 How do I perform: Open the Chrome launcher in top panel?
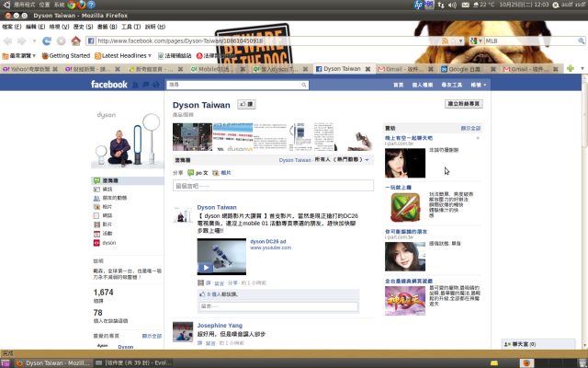72,5
